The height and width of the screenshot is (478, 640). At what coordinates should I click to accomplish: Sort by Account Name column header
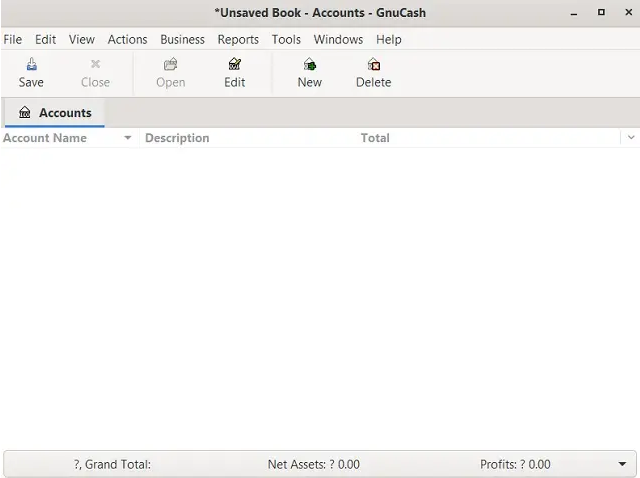[x=45, y=138]
